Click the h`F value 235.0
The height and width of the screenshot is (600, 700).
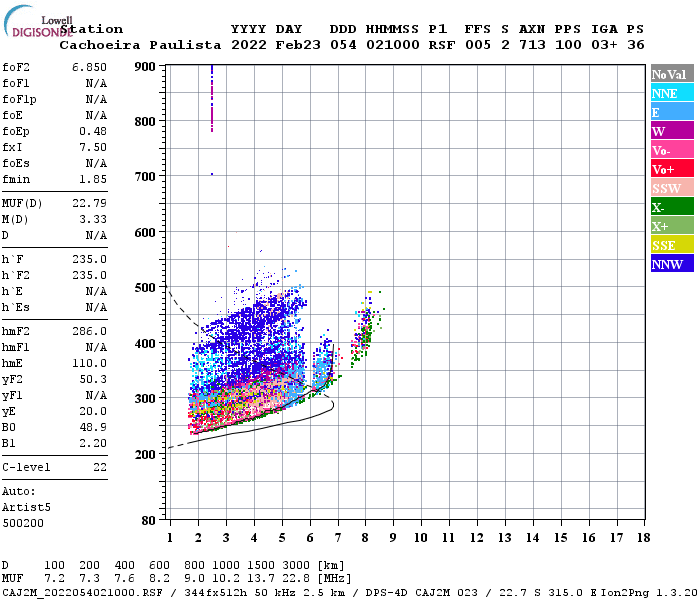[x=90, y=259]
